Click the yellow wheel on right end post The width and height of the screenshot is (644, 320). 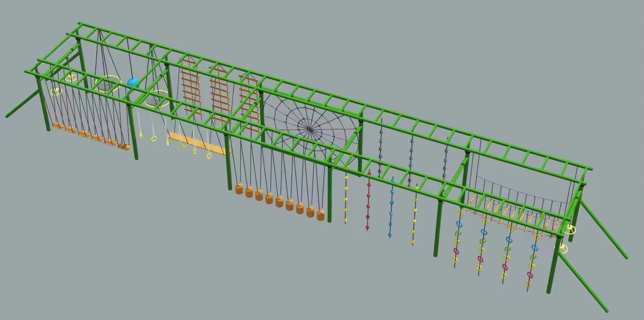point(571,230)
